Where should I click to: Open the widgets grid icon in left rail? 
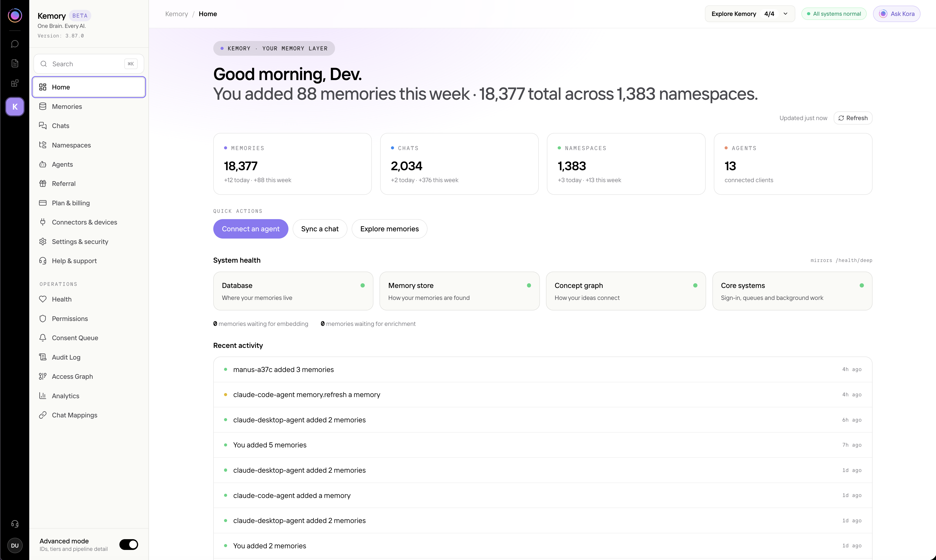pyautogui.click(x=15, y=83)
